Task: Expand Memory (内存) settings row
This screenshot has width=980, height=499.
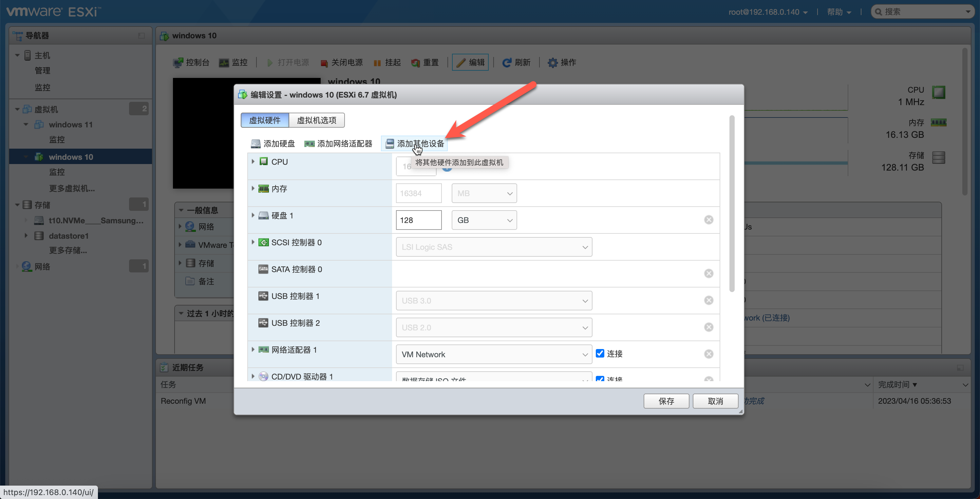Action: 253,188
